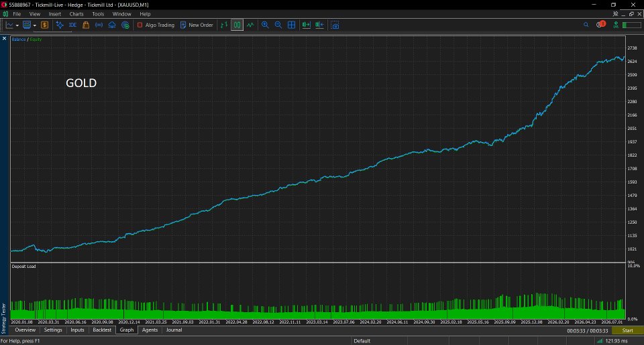The height and width of the screenshot is (345, 644).
Task: Click the Deposit Load label
Action: (24, 266)
